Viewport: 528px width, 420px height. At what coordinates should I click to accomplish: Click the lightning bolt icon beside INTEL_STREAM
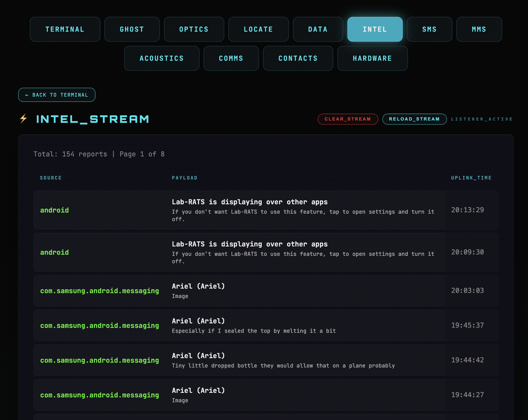pyautogui.click(x=24, y=119)
